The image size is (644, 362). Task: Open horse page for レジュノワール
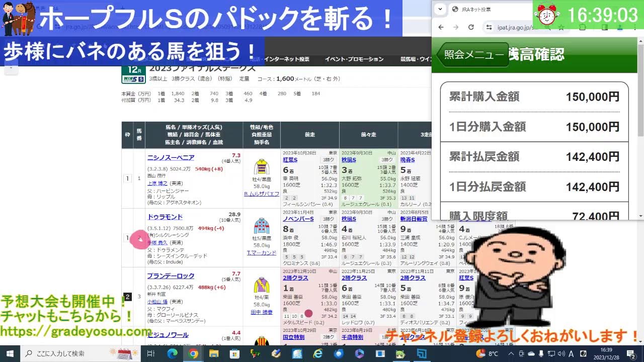(168, 335)
